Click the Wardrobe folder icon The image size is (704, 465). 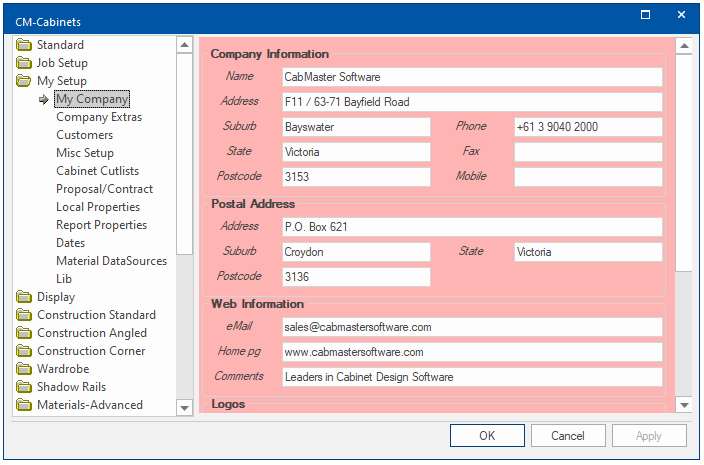24,368
